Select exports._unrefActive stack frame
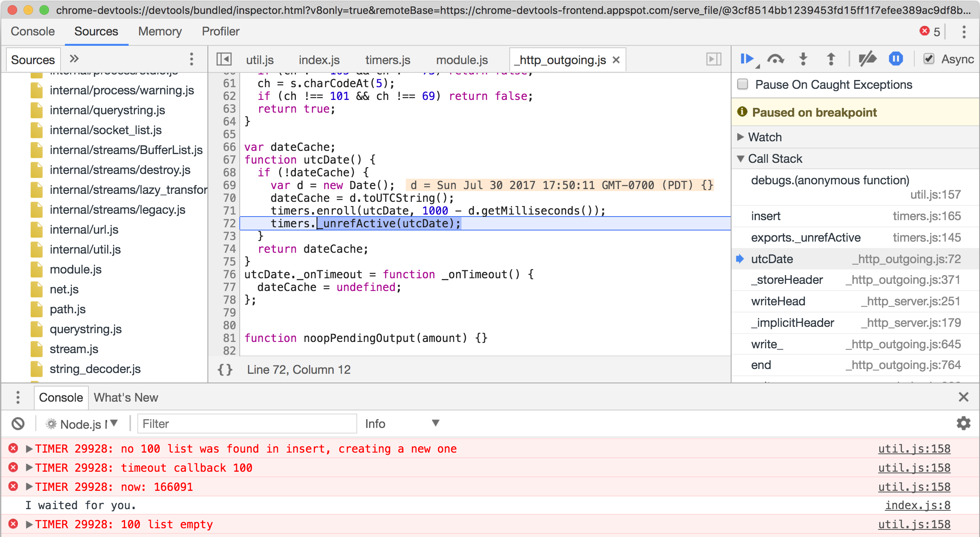 (x=855, y=238)
